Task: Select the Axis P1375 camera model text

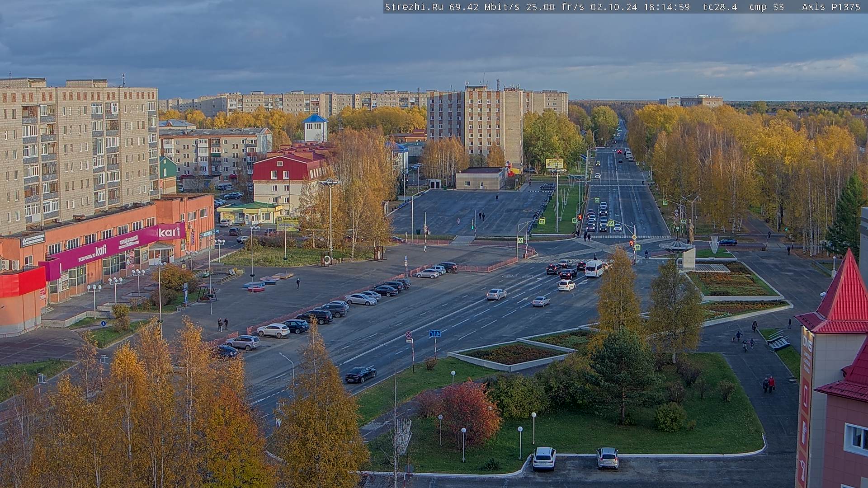Action: point(831,7)
